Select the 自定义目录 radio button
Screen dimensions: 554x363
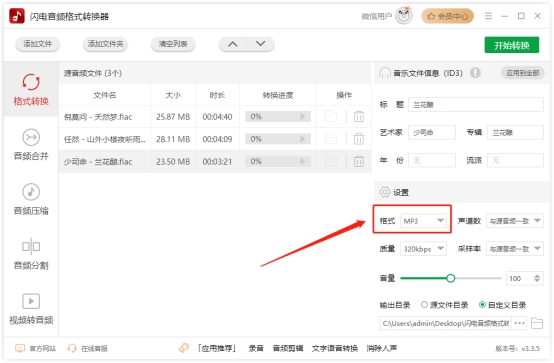point(482,305)
